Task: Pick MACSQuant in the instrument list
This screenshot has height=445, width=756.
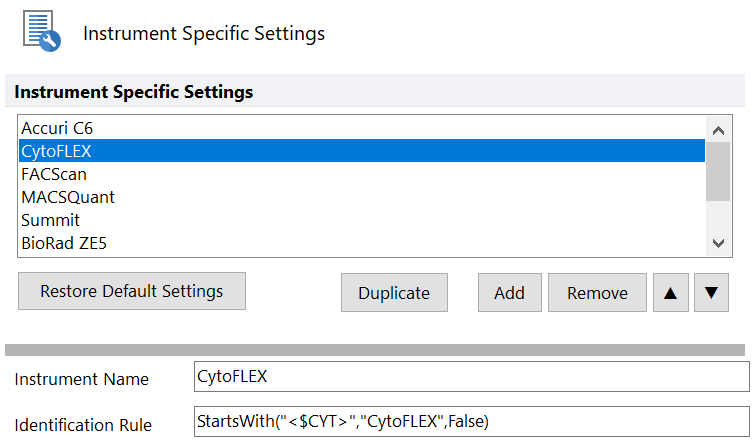Action: click(x=68, y=197)
